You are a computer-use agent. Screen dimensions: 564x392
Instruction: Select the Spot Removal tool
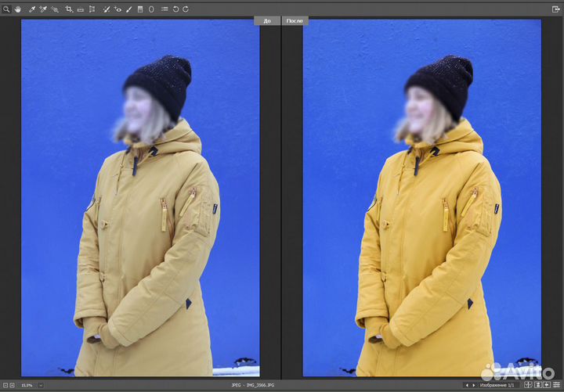coord(106,9)
